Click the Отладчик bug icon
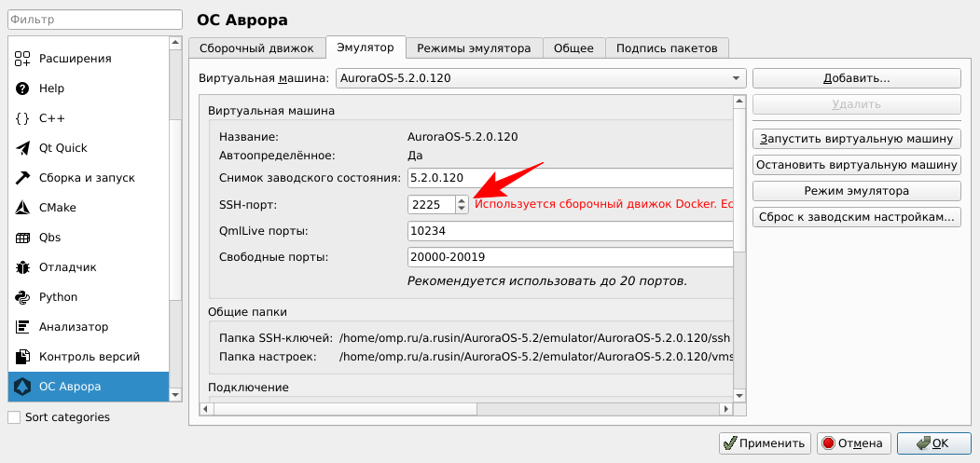The height and width of the screenshot is (463, 980). point(23,267)
